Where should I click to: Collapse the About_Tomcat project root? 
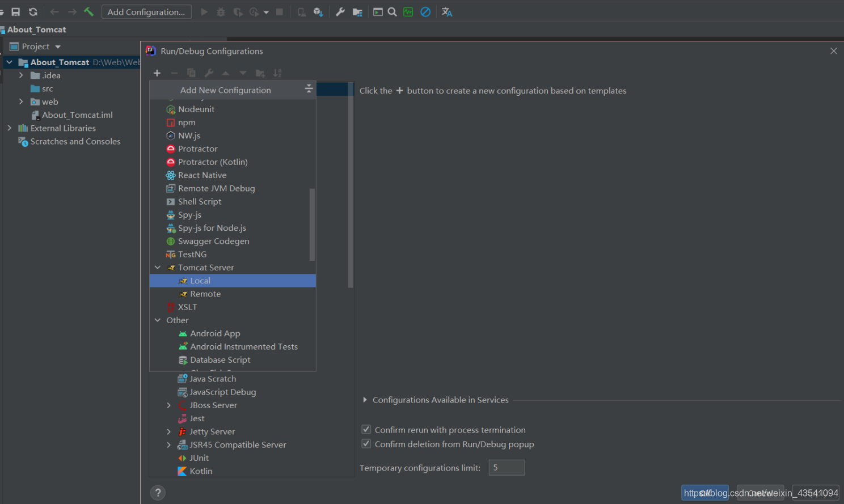(10, 62)
